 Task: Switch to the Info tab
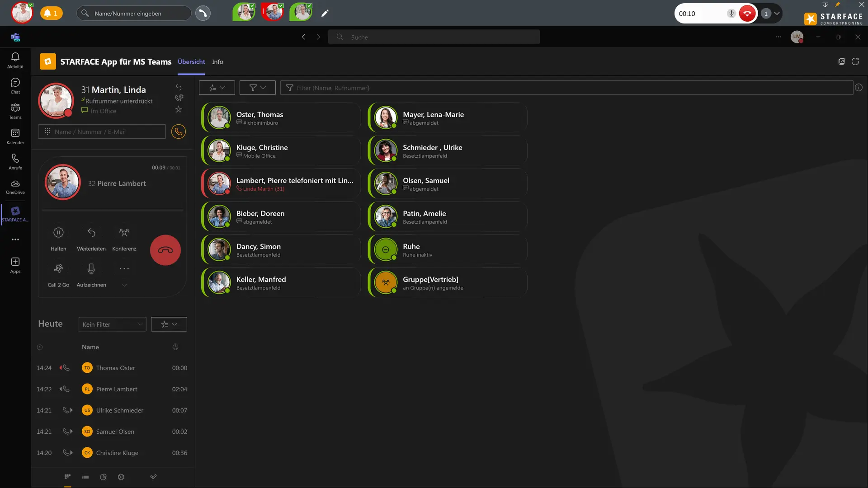(x=217, y=62)
